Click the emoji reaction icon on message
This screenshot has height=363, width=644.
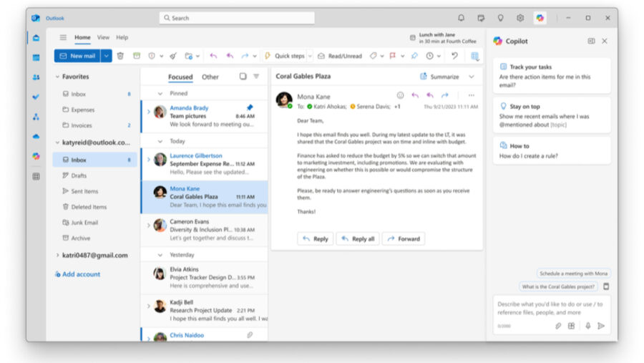401,95
